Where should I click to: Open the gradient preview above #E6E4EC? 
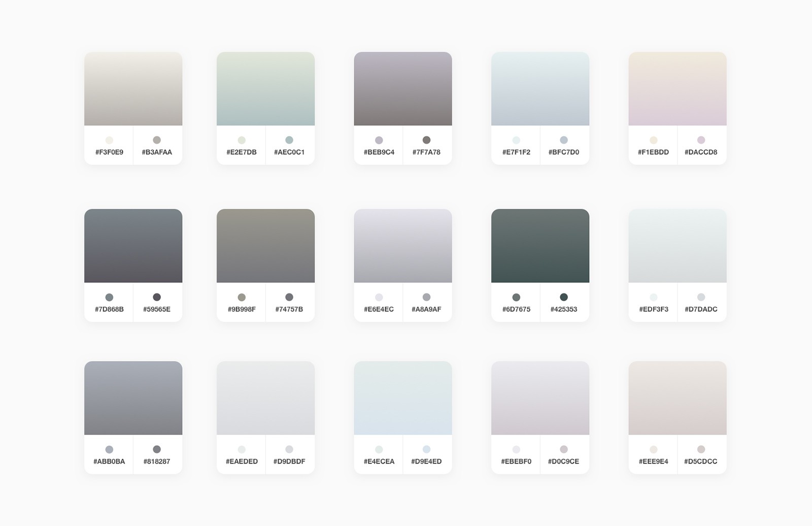click(x=403, y=246)
